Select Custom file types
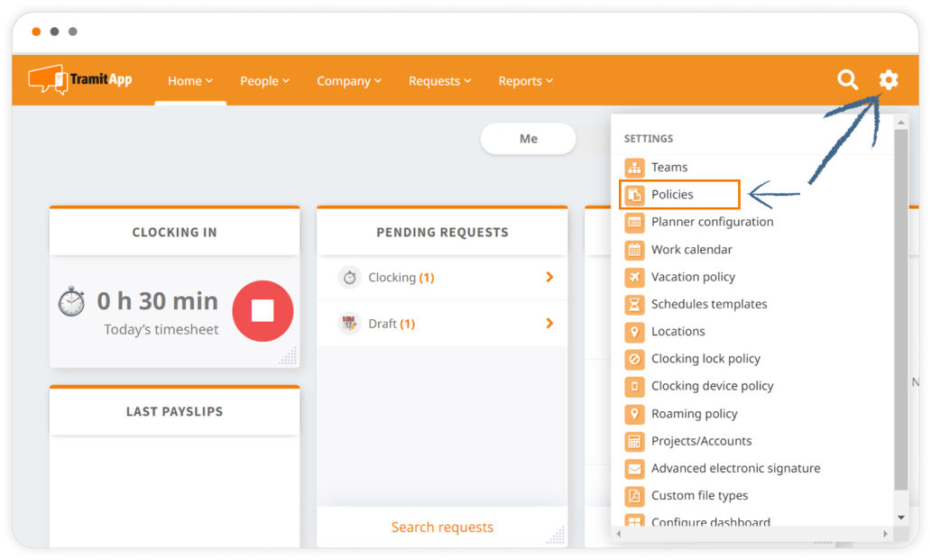This screenshot has height=560, width=931. tap(699, 495)
